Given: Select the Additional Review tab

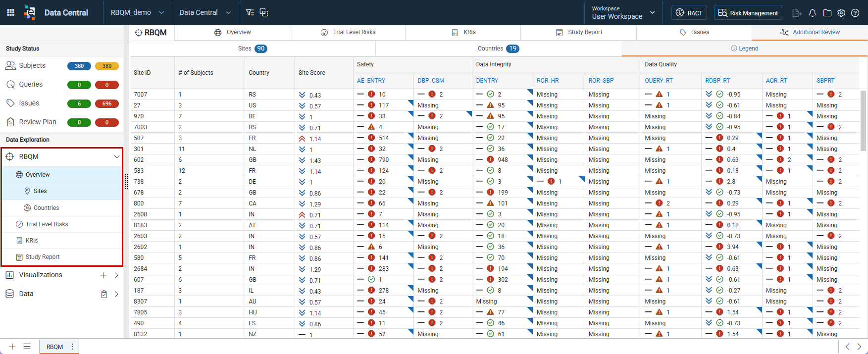Looking at the screenshot, I should pyautogui.click(x=810, y=32).
